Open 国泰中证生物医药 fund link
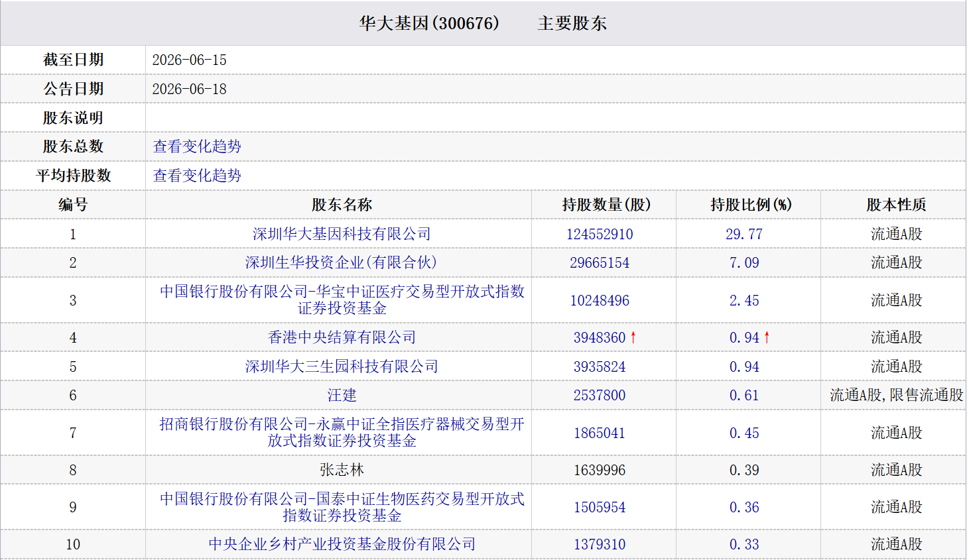Screen dimensions: 969x560 pos(342,507)
